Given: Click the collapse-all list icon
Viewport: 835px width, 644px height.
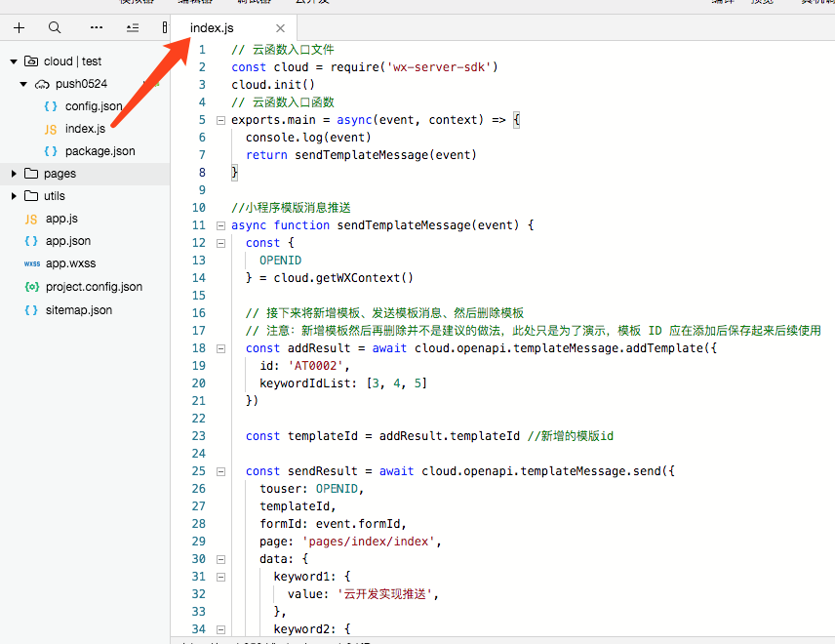Looking at the screenshot, I should click(x=133, y=27).
